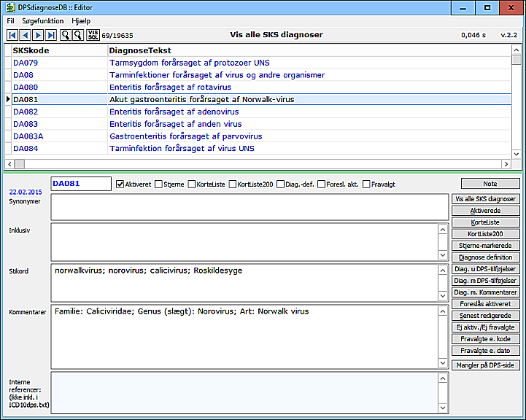
Task: Click the diagnosis grid's scroll up arrow
Action: (x=517, y=50)
